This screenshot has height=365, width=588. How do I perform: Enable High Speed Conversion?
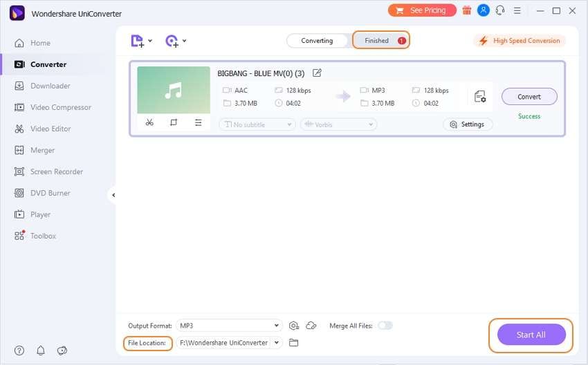click(520, 41)
